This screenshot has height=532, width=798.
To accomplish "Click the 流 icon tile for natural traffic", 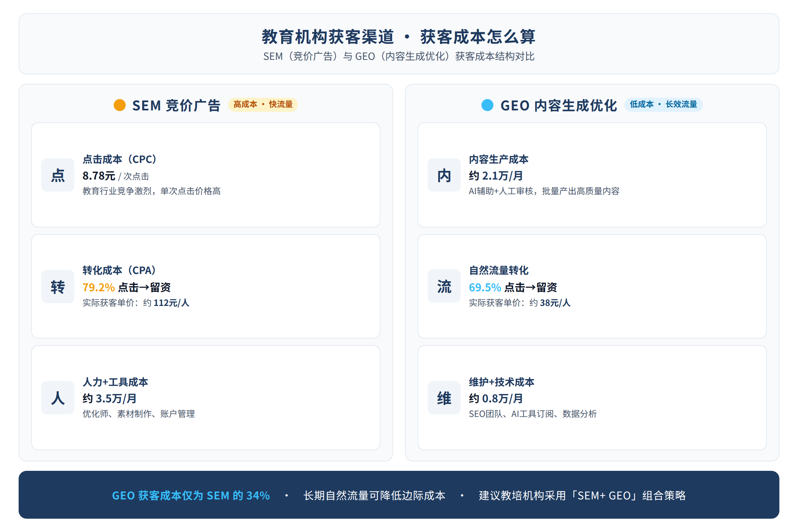I will [x=444, y=286].
